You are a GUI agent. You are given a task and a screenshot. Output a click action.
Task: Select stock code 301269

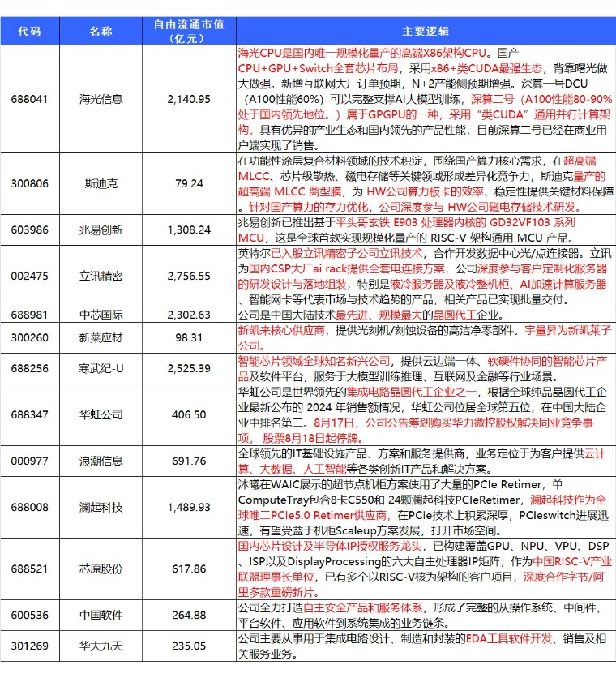pos(30,646)
